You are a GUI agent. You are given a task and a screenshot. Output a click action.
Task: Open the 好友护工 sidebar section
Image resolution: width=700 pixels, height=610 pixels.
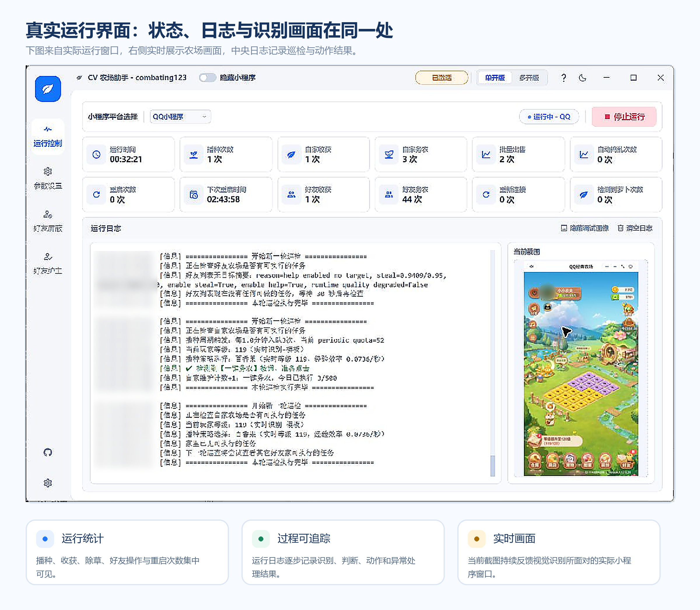48,264
